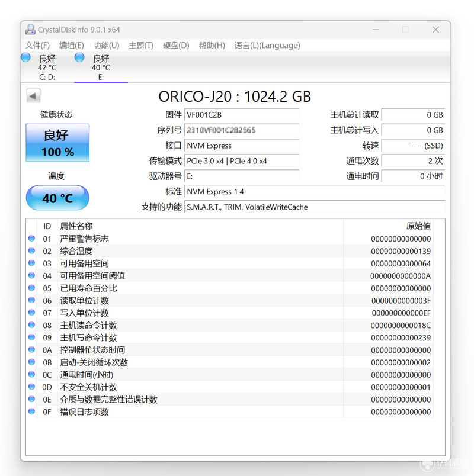Screen dimensions: 474x476
Task: Click status dot for attribute 0F 错误日志项数
Action: click(31, 411)
